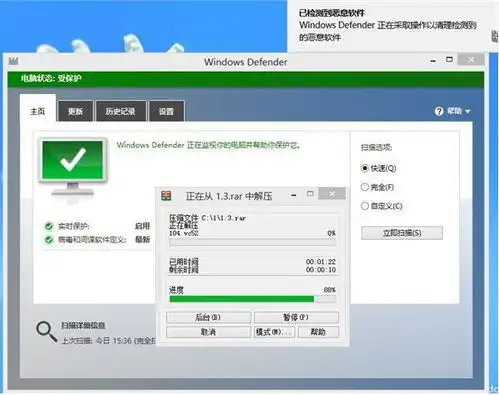499x395 pixels.
Task: Click the 扫描详细信息 label
Action: [83, 325]
